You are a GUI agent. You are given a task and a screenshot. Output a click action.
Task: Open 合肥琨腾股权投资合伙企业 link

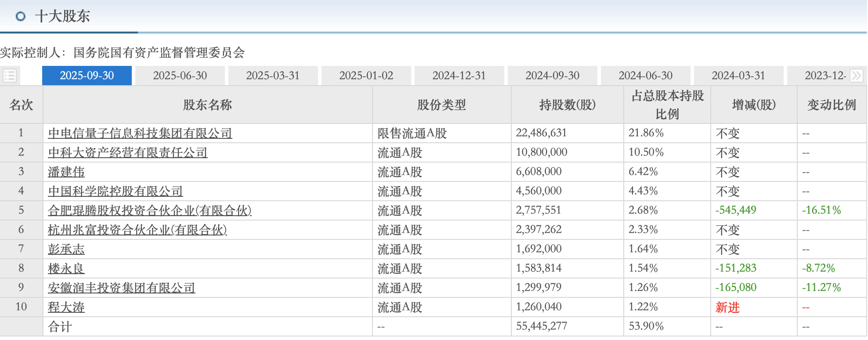149,210
